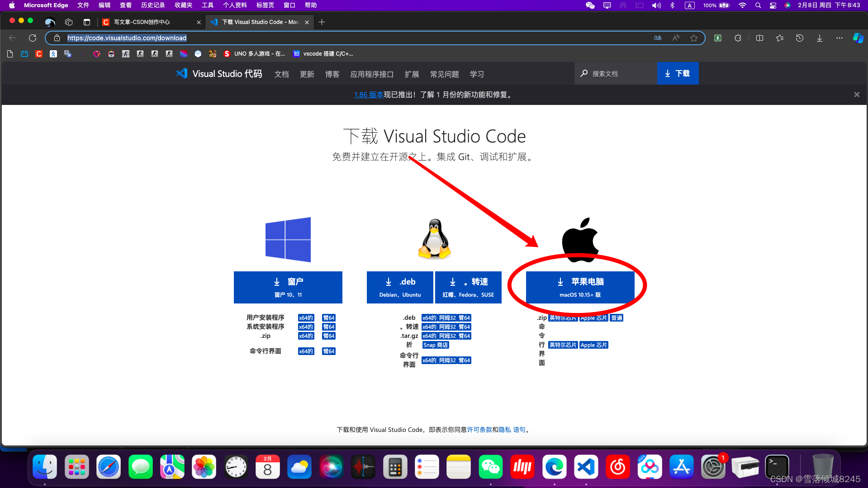Open Control Center in the menu bar
Screen dimensions: 868x488
point(773,5)
